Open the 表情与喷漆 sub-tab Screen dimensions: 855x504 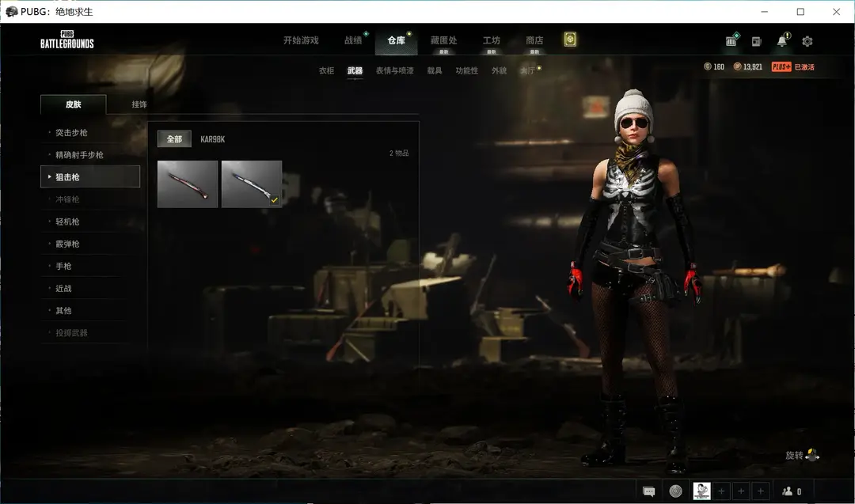point(395,71)
